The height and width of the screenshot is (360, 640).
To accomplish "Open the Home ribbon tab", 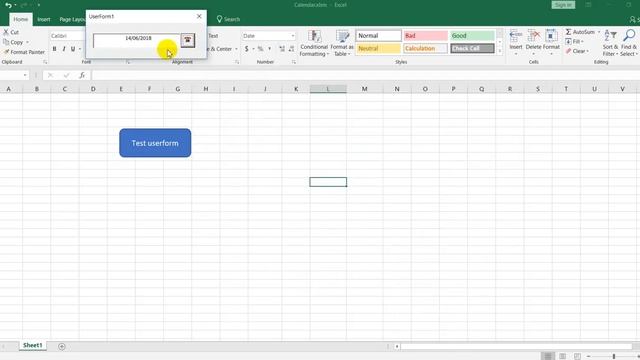I will click(20, 19).
